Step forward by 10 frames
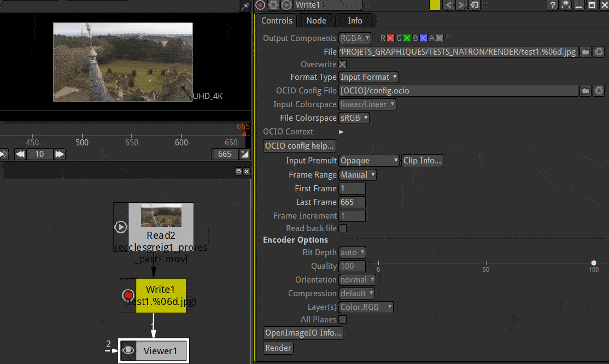The height and width of the screenshot is (364, 609). 60,154
